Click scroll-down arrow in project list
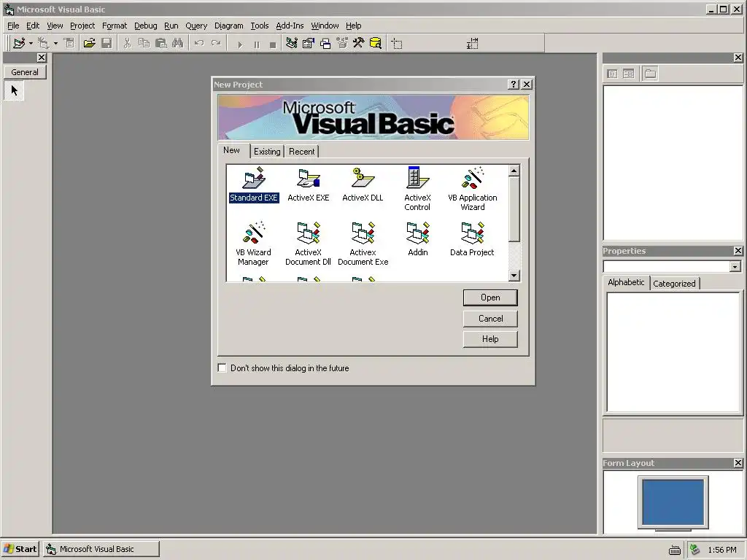 pyautogui.click(x=514, y=275)
